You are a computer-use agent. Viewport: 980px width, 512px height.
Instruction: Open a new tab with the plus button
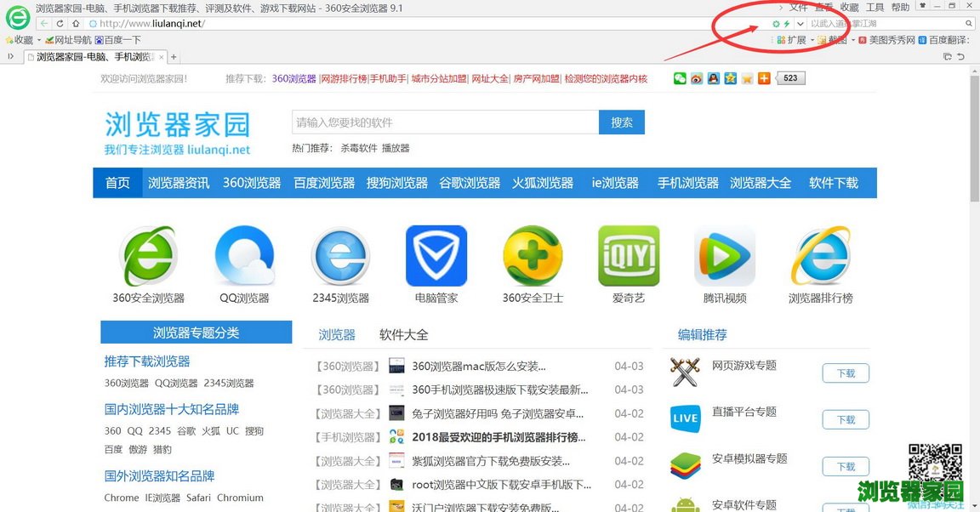coord(174,57)
